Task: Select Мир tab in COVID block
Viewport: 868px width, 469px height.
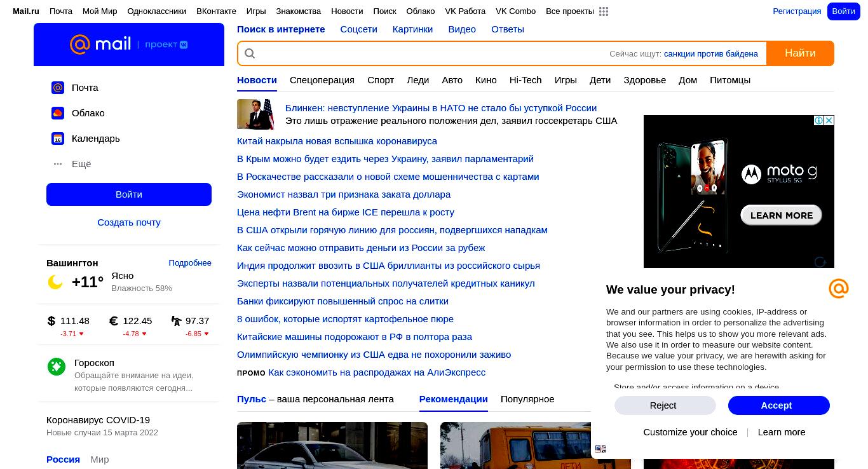Action: point(100,459)
